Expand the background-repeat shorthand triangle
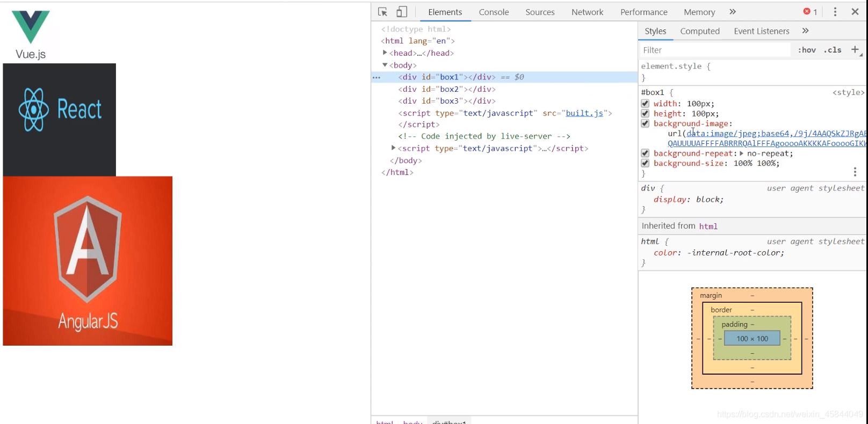868x424 pixels. click(x=742, y=153)
